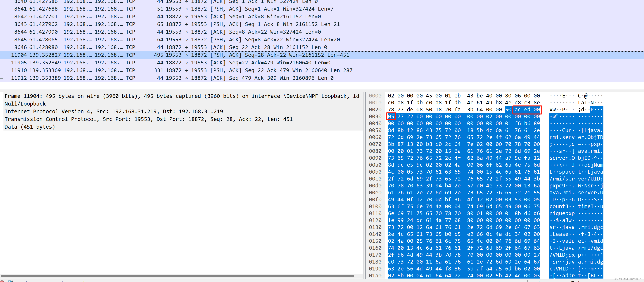Click ASCII text 'rmi.serv' in bytes pane
Viewport: 644px width, 282px height.
(562, 137)
